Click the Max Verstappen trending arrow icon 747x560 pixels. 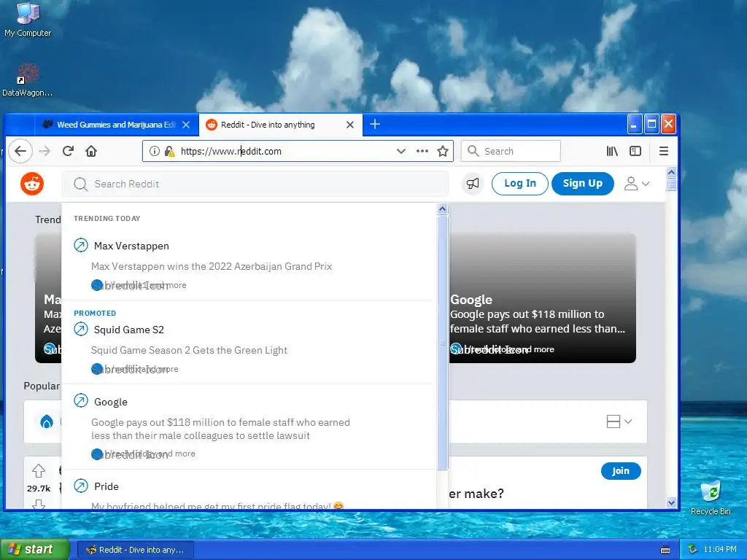(x=81, y=245)
